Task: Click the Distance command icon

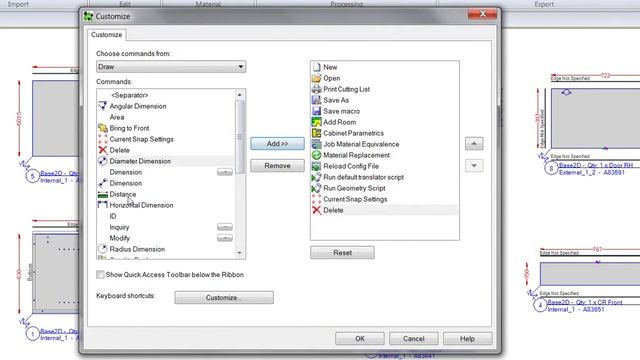Action: 102,194
